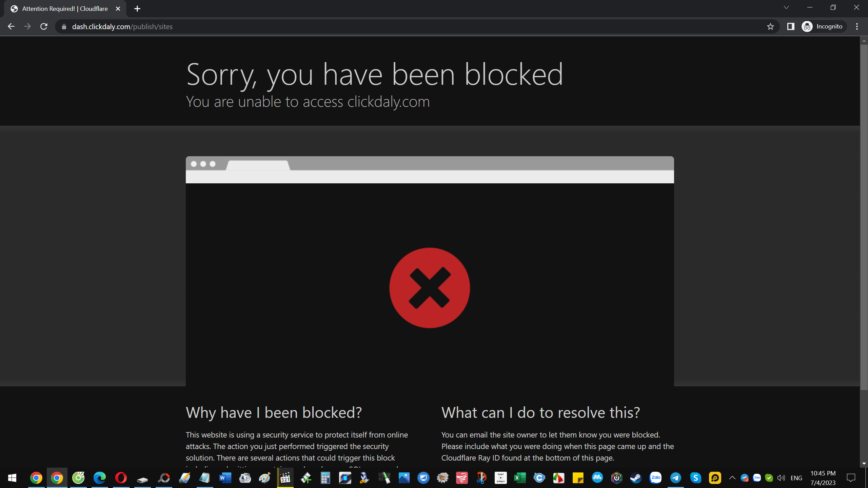
Task: Reload the blocked page
Action: point(44,26)
